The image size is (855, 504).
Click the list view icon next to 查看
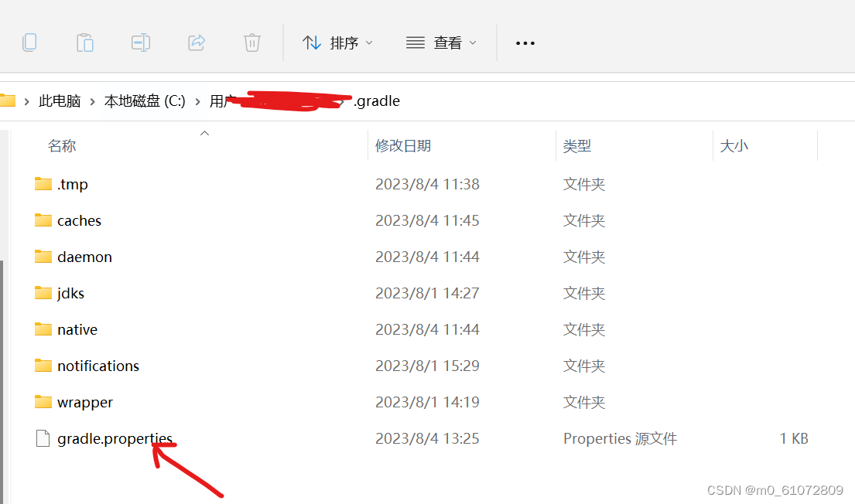coord(415,43)
